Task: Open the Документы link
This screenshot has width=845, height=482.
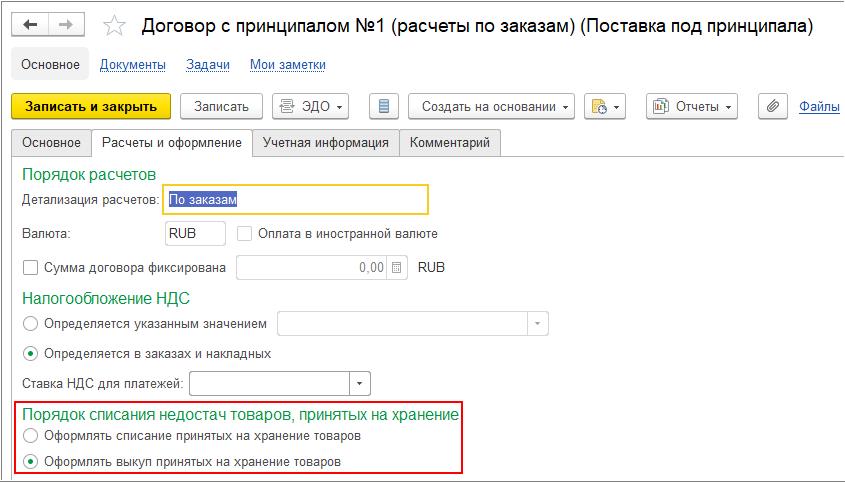Action: click(133, 65)
